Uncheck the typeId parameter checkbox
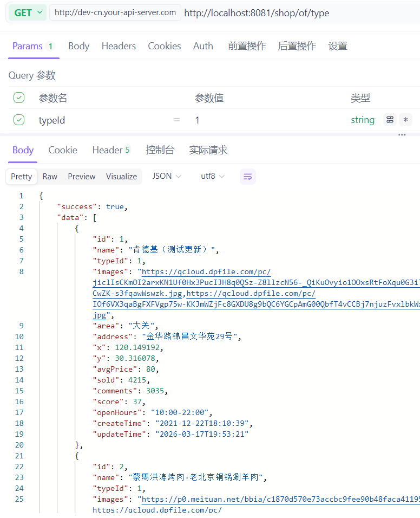The height and width of the screenshot is (518, 420). (x=19, y=120)
